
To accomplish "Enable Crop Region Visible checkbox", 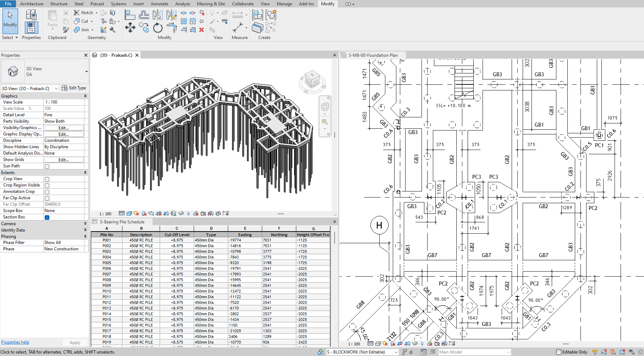I will pos(47,185).
